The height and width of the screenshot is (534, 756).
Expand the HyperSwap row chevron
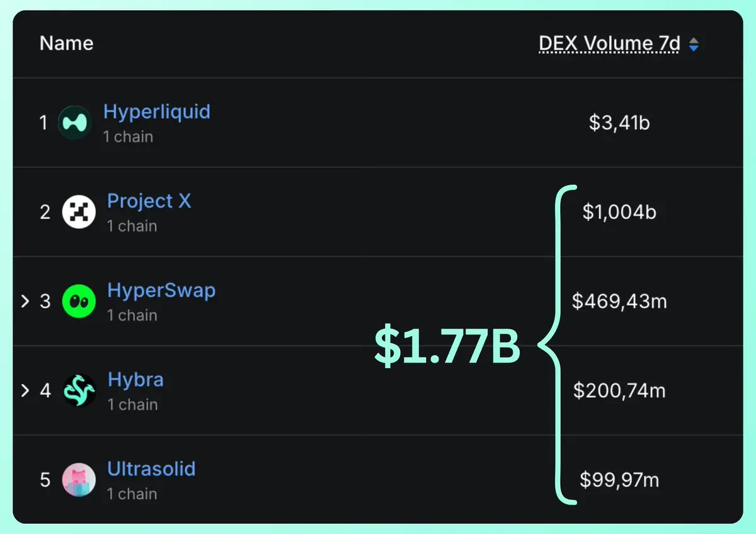(x=25, y=301)
